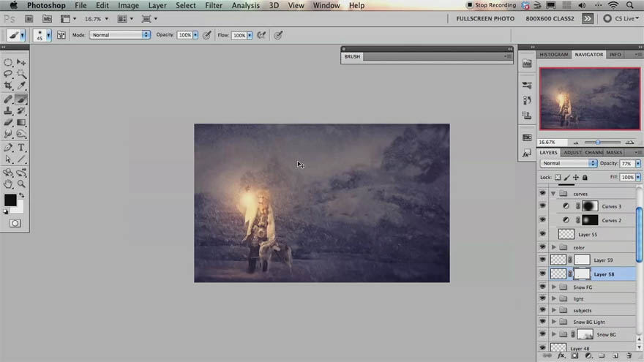Viewport: 644px width, 362px height.
Task: Show more workspaces chevron button
Action: tap(588, 18)
